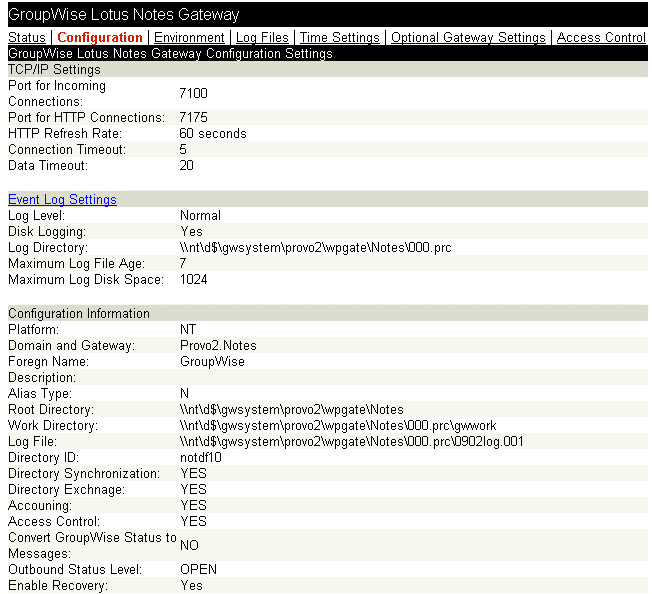Go to the Environment page
Viewport: 652px width, 594px height.
coord(189,37)
